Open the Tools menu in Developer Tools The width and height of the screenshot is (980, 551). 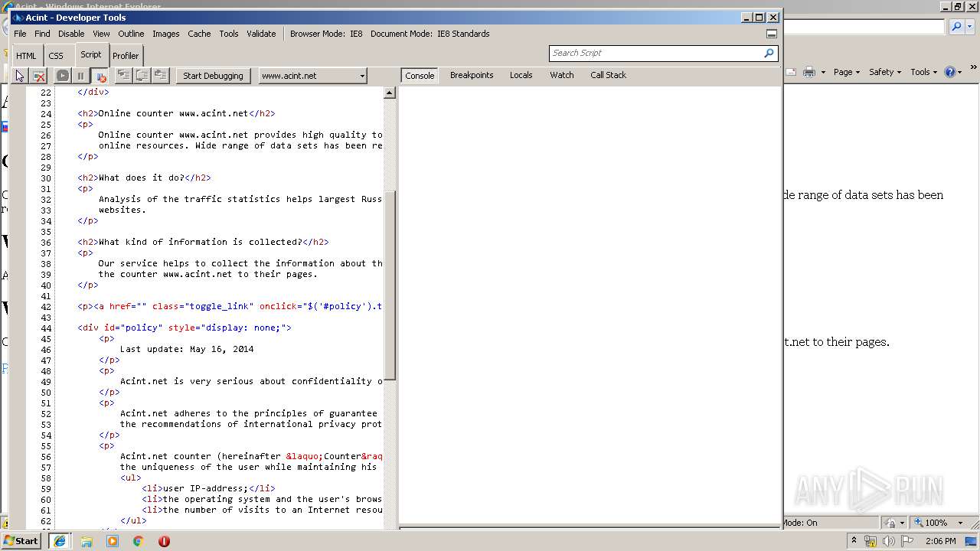coord(229,34)
